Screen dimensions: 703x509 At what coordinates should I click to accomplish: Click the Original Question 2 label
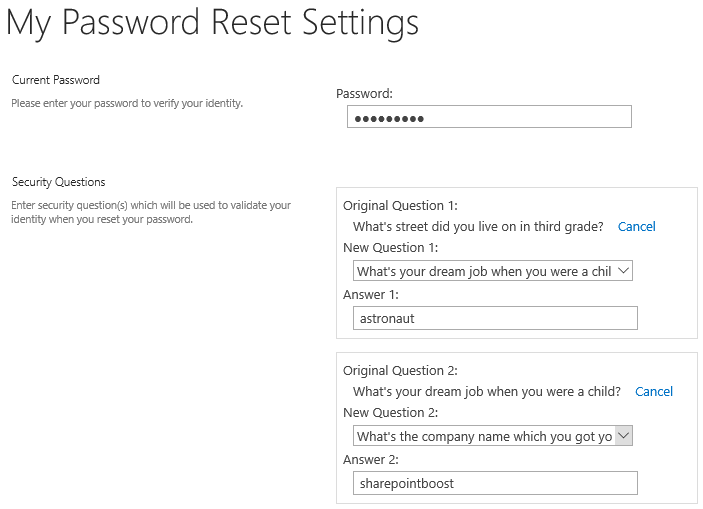[x=400, y=371]
